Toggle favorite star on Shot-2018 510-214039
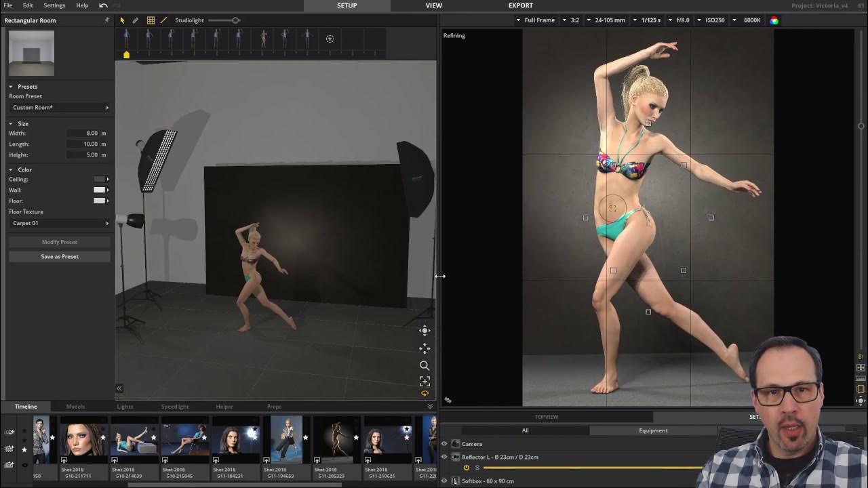This screenshot has height=488, width=868. [154, 438]
